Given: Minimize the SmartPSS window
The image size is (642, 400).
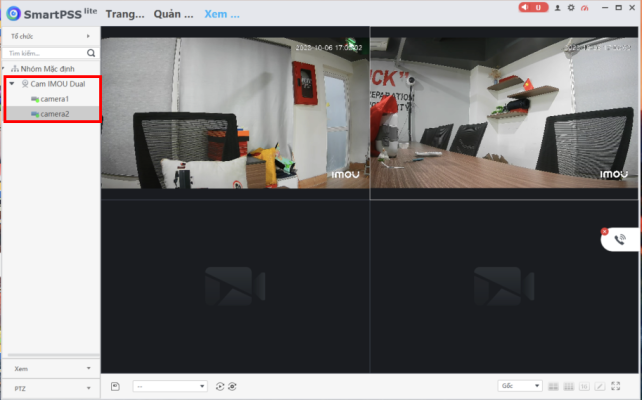Looking at the screenshot, I should pyautogui.click(x=605, y=8).
